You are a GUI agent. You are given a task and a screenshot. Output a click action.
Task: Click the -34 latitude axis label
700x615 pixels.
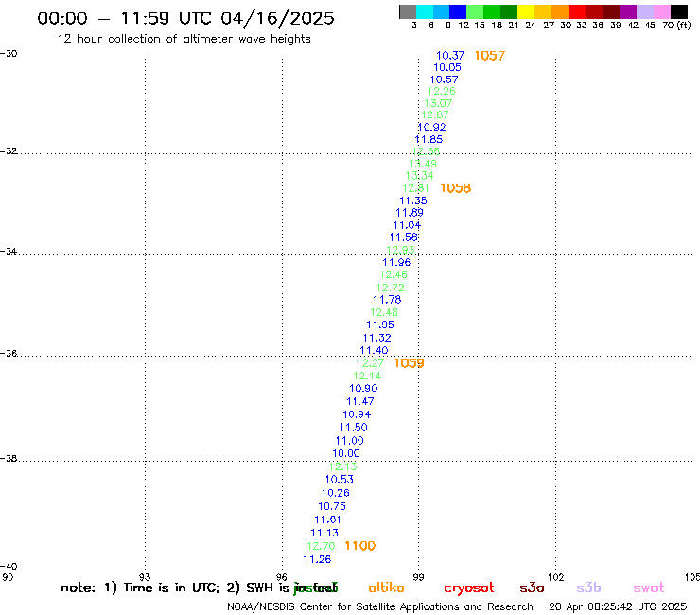[x=9, y=251]
